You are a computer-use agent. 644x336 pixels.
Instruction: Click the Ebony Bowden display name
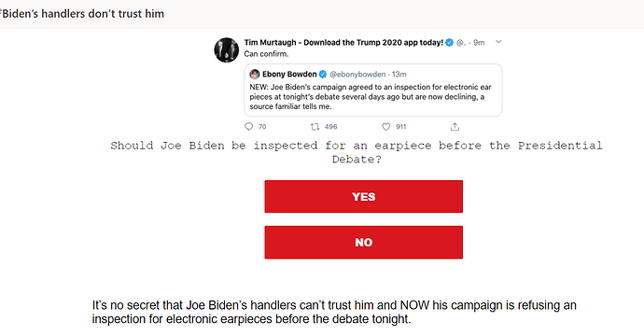tap(289, 75)
